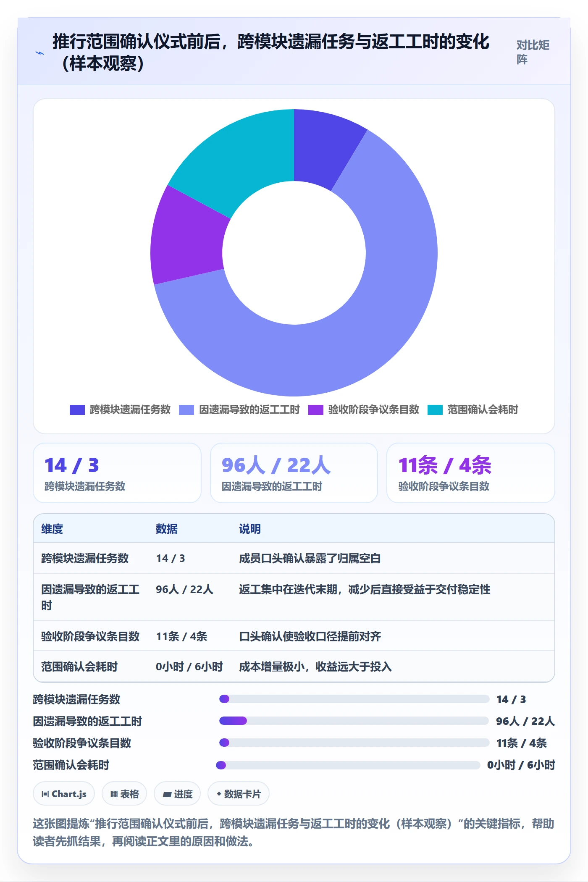
Task: Click the 维度 column header
Action: tap(52, 529)
